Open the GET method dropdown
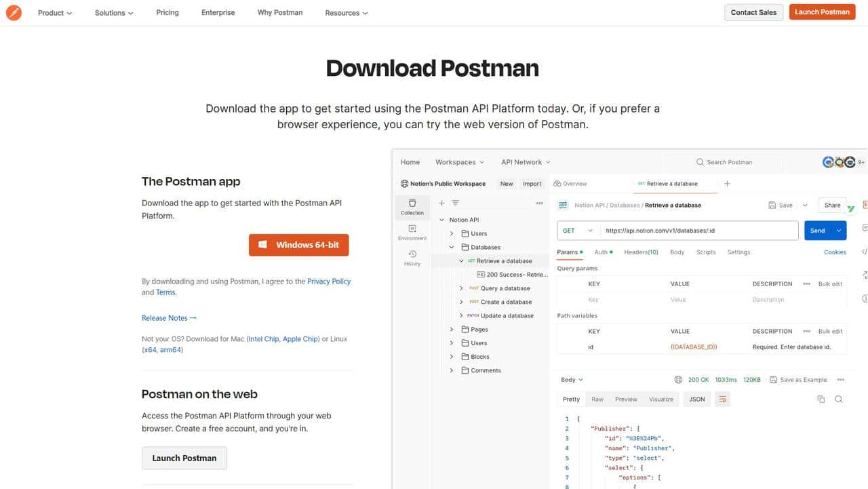The width and height of the screenshot is (868, 489). (x=578, y=231)
